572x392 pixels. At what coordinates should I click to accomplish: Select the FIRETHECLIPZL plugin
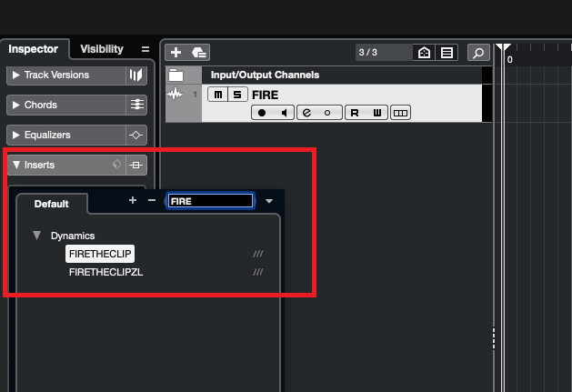[105, 272]
